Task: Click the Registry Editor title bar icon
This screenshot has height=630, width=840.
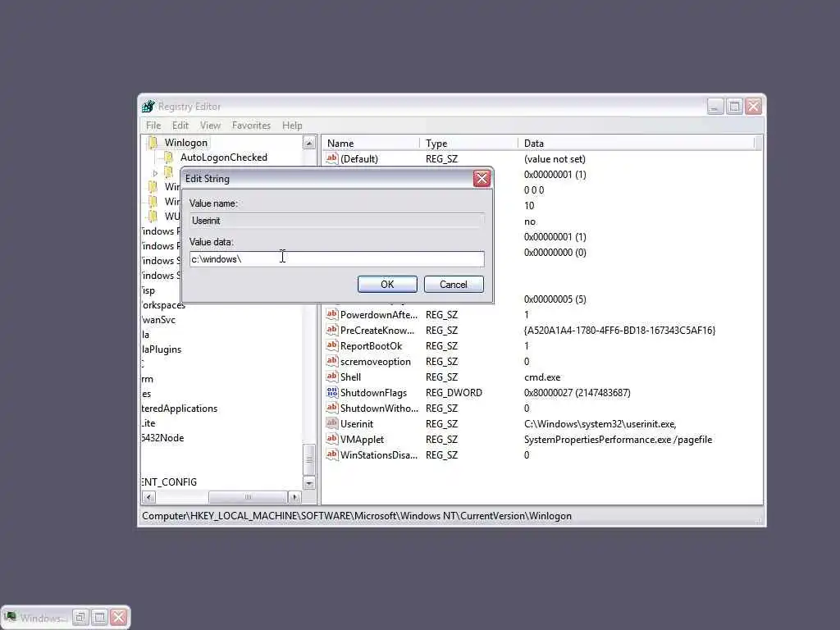Action: [148, 106]
